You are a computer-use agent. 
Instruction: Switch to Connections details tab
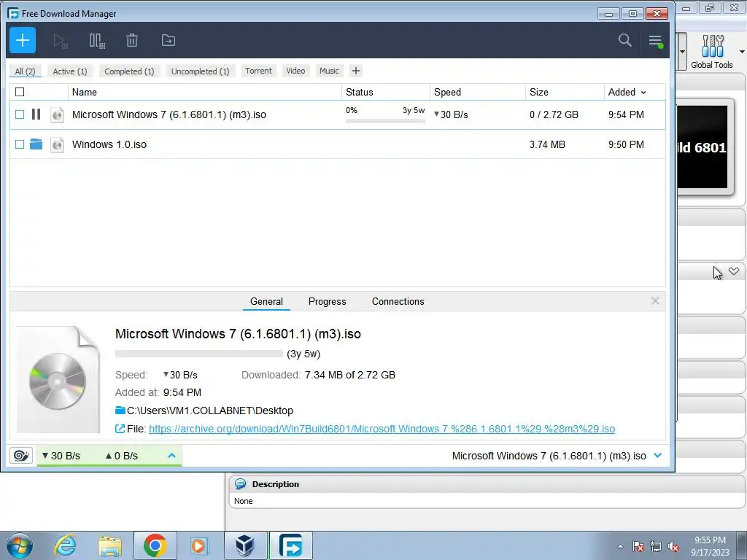pos(398,301)
